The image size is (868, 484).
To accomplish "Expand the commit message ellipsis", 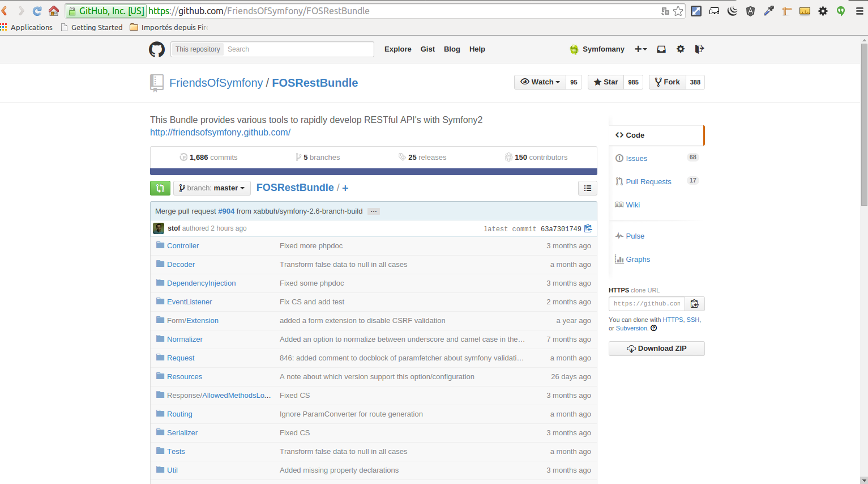I will click(x=373, y=211).
